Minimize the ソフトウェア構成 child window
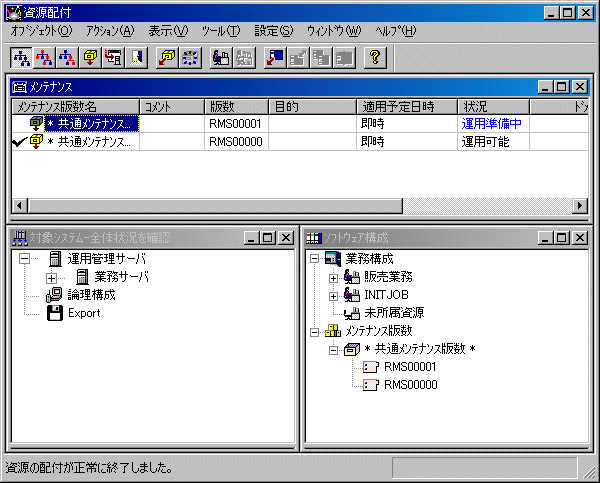The image size is (600, 483). tap(546, 238)
